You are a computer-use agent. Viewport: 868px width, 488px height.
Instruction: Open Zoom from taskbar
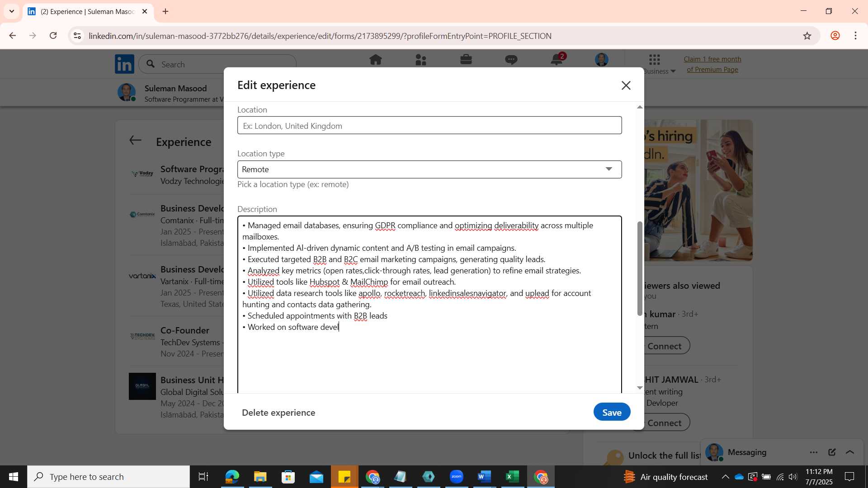pos(457,477)
